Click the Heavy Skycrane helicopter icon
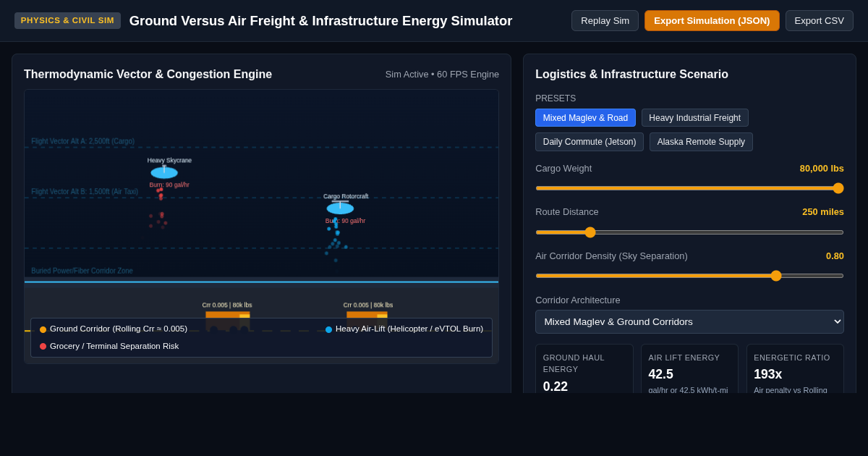 tap(164, 172)
